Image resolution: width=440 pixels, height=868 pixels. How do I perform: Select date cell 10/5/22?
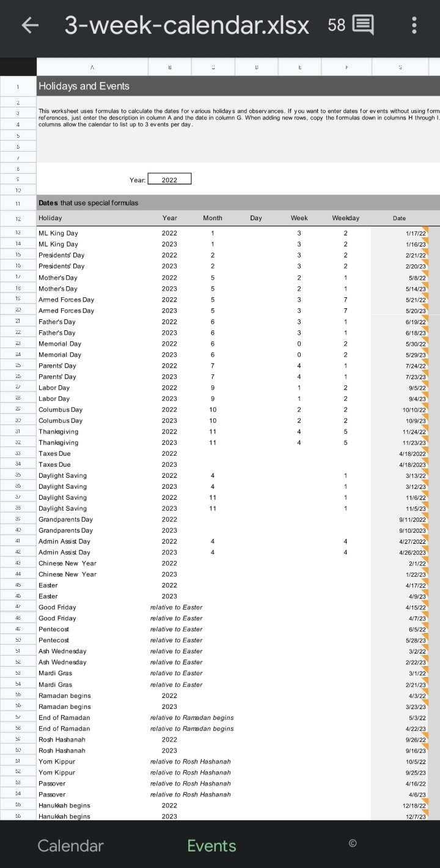(400, 762)
